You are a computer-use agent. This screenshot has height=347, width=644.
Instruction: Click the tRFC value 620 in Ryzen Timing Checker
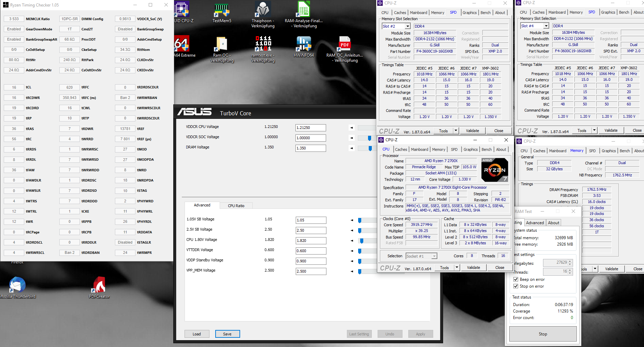(x=70, y=87)
